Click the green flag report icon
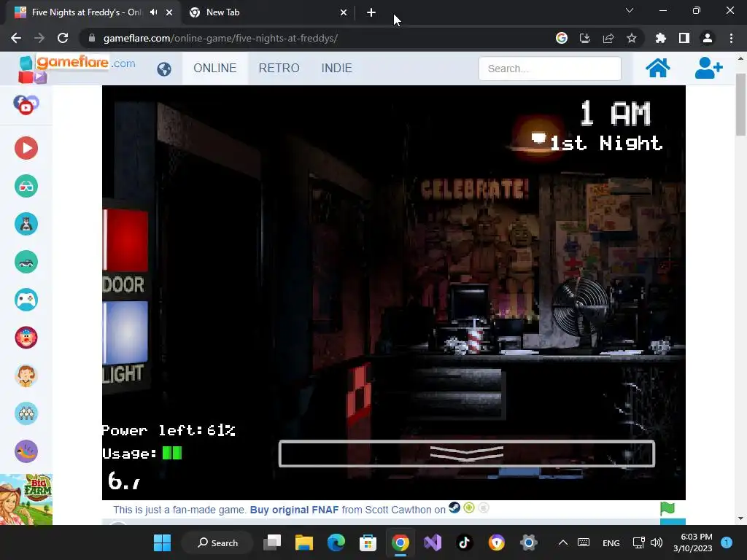 tap(667, 508)
